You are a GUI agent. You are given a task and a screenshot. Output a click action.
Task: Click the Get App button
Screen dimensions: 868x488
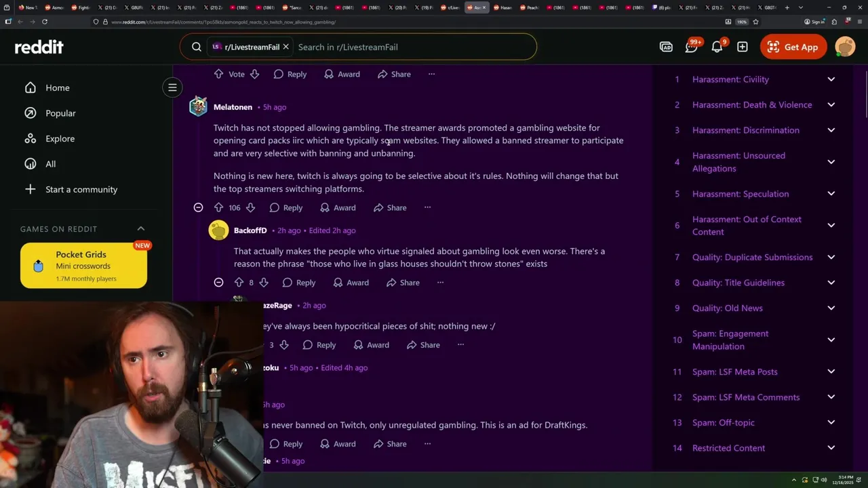pyautogui.click(x=793, y=47)
